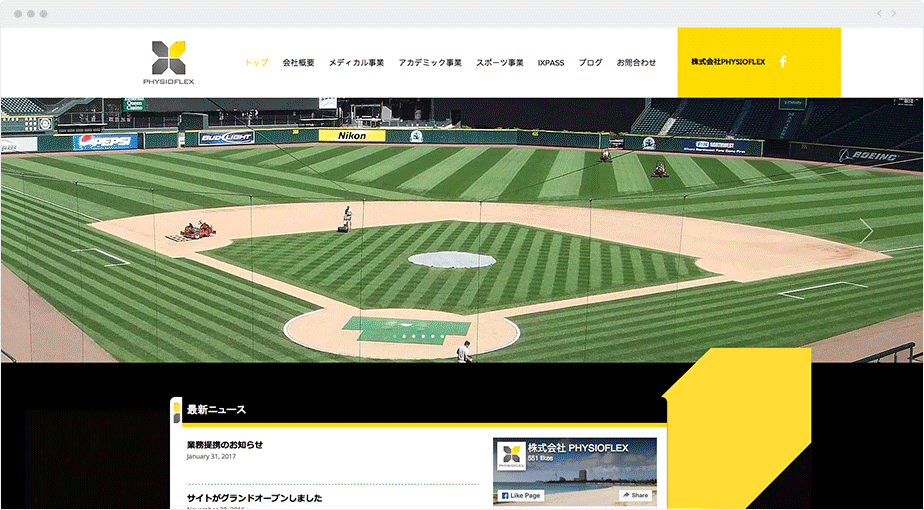Open the 会社概要 page
The height and width of the screenshot is (510, 924).
298,62
